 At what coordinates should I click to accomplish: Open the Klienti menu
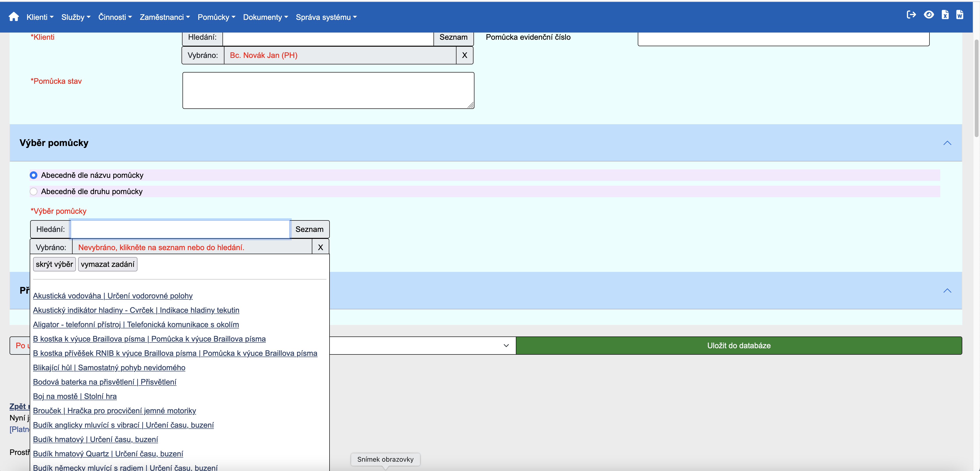tap(40, 17)
